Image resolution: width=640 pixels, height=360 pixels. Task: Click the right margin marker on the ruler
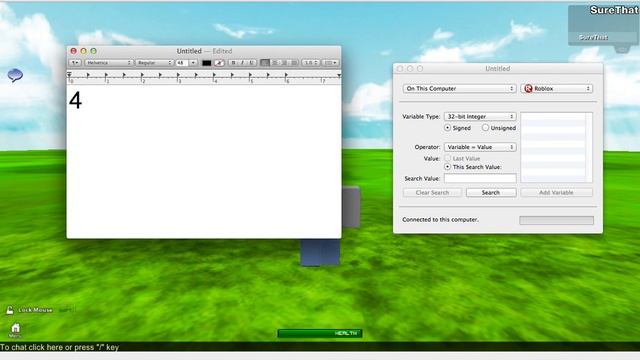pyautogui.click(x=339, y=76)
